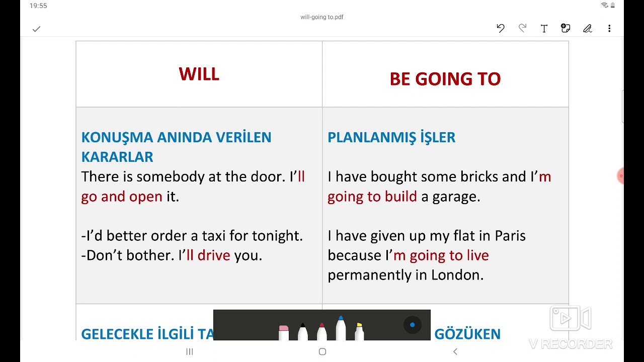Open the blue color picker dot
The width and height of the screenshot is (644, 362).
pos(412,325)
